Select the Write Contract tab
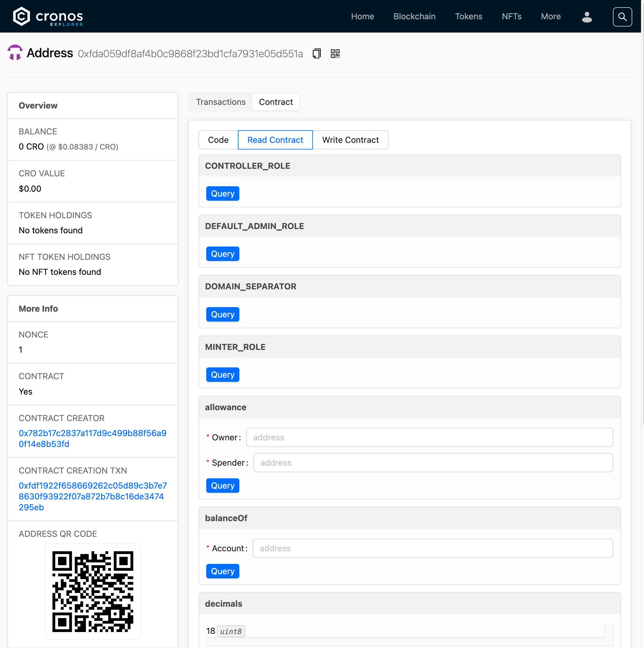 [x=350, y=140]
